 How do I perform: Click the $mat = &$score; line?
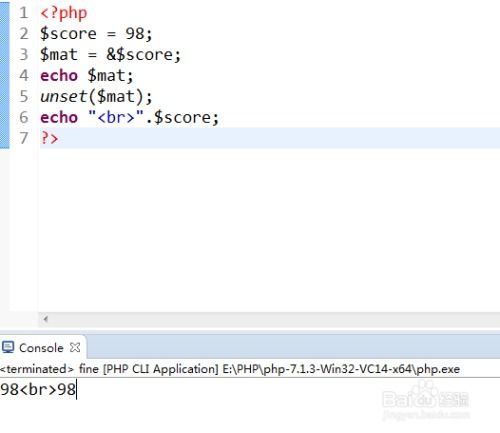coord(110,55)
